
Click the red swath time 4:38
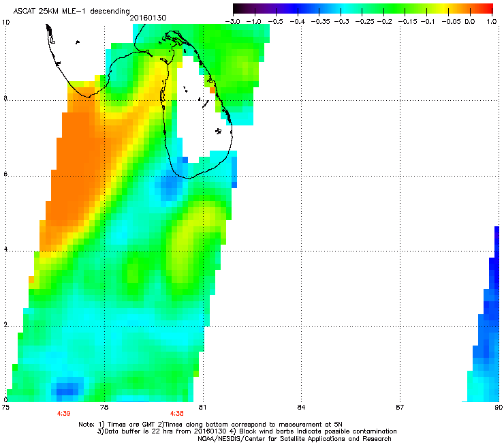177,414
